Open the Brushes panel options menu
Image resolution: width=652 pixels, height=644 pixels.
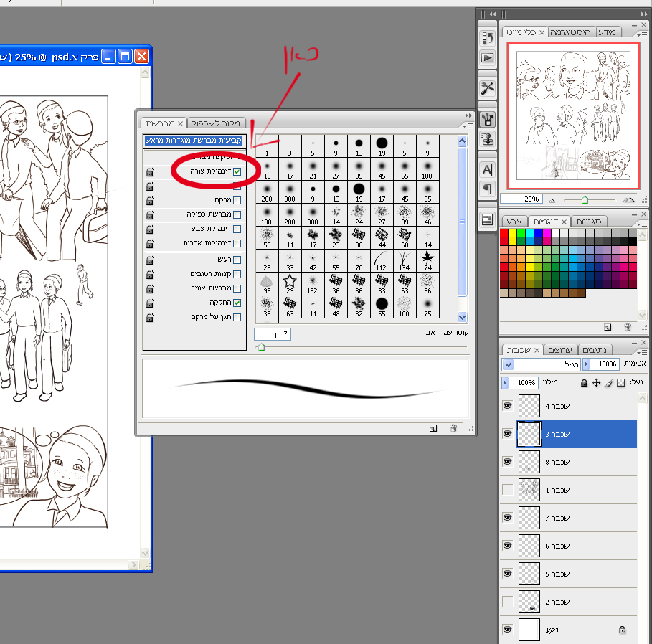pos(468,125)
